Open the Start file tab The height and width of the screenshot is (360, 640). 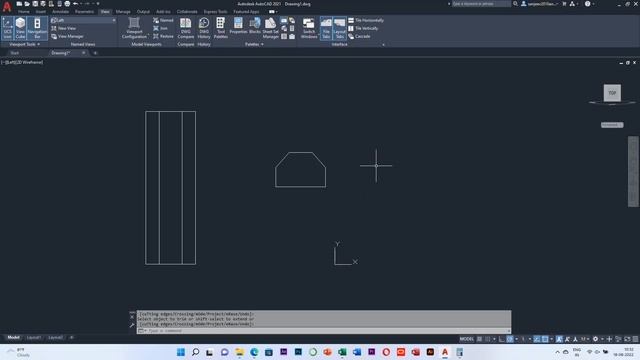[x=15, y=53]
